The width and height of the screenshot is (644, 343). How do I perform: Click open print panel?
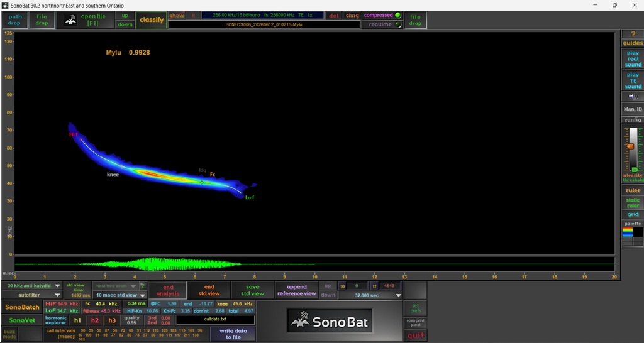click(415, 322)
